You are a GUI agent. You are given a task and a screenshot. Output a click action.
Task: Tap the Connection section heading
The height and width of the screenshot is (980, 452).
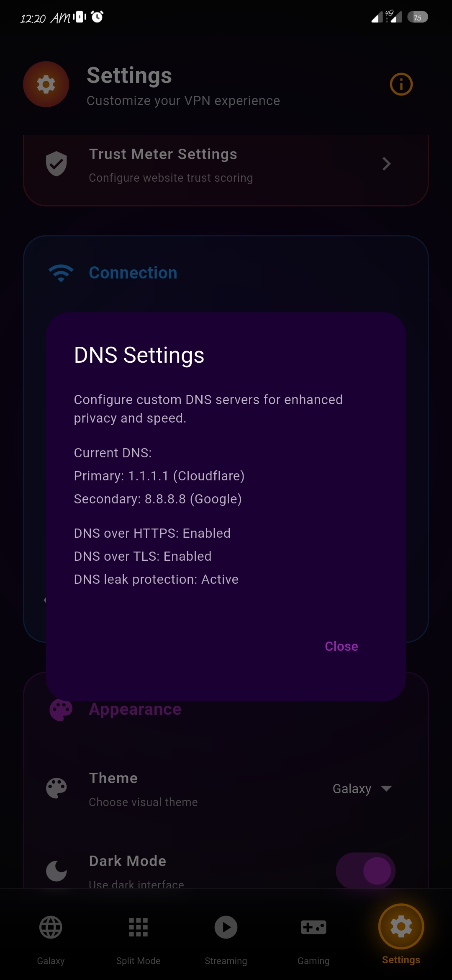pyautogui.click(x=133, y=273)
